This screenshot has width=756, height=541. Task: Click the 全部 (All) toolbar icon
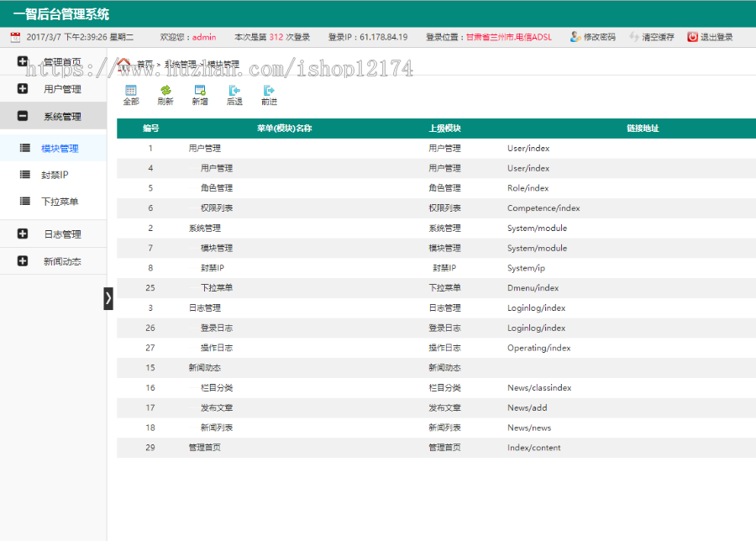point(131,94)
